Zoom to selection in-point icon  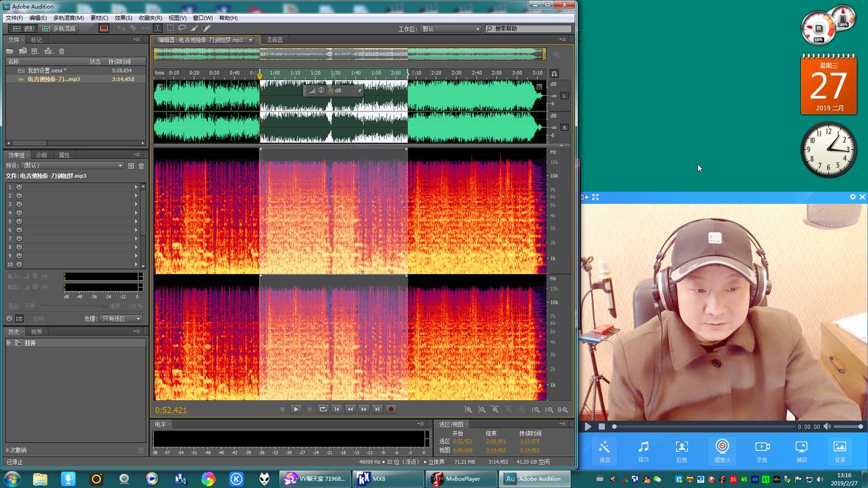(536, 410)
